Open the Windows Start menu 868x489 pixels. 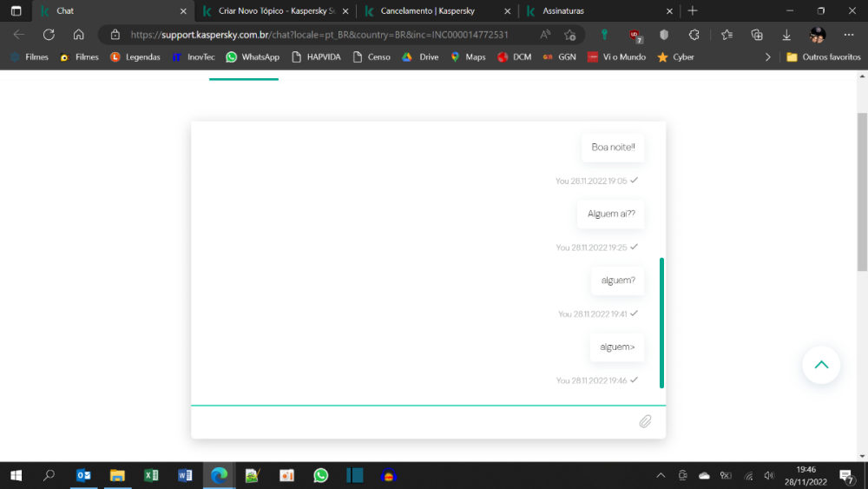coord(16,476)
